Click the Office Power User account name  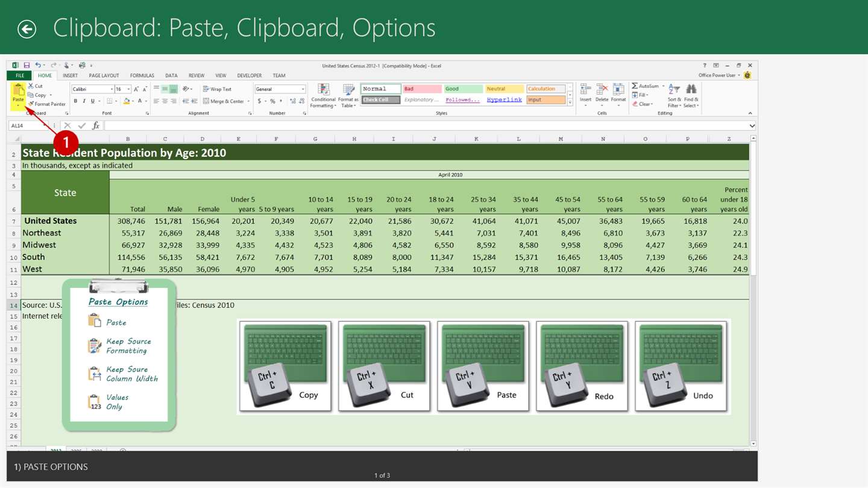[717, 75]
